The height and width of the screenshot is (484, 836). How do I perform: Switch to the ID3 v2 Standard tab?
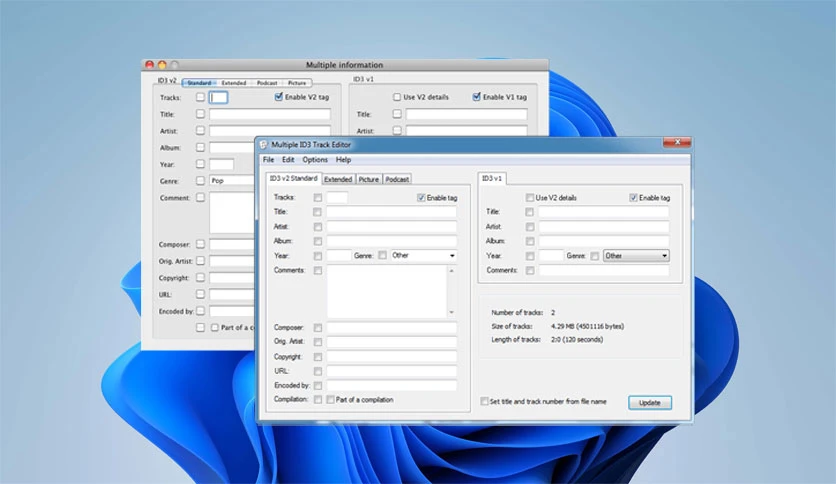(293, 179)
